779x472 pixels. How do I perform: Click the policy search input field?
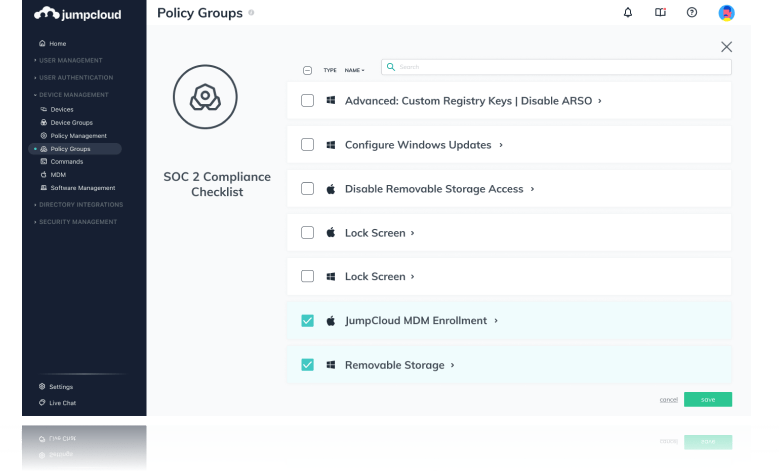point(556,67)
